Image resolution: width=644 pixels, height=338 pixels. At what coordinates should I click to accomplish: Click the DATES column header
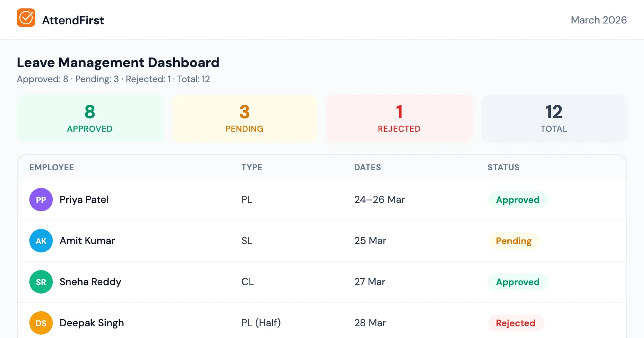click(368, 167)
